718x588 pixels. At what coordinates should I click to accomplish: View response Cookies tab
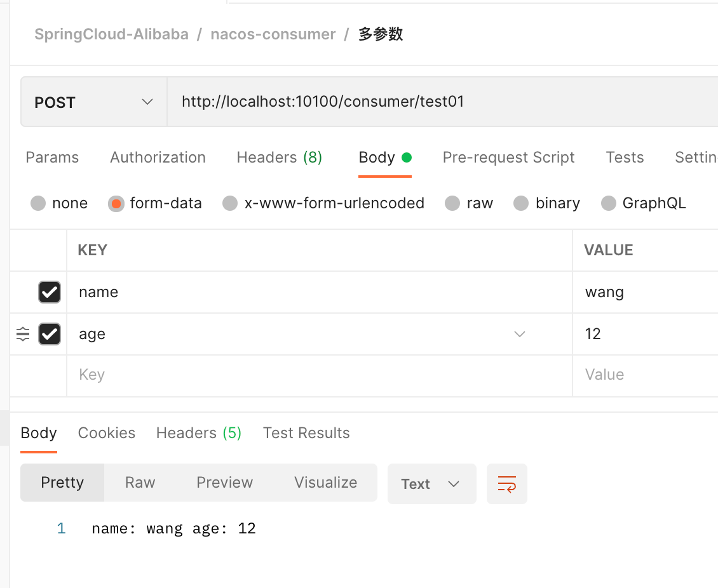[x=106, y=433]
